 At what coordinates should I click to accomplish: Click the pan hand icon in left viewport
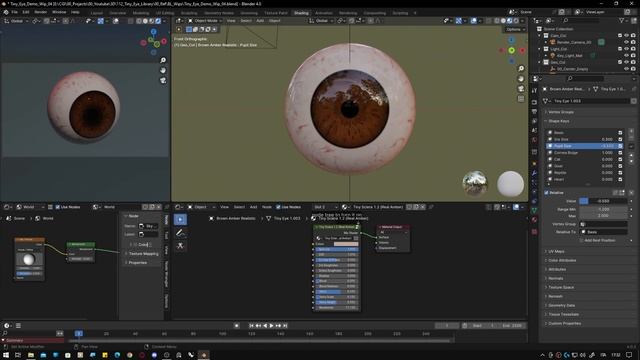click(163, 70)
